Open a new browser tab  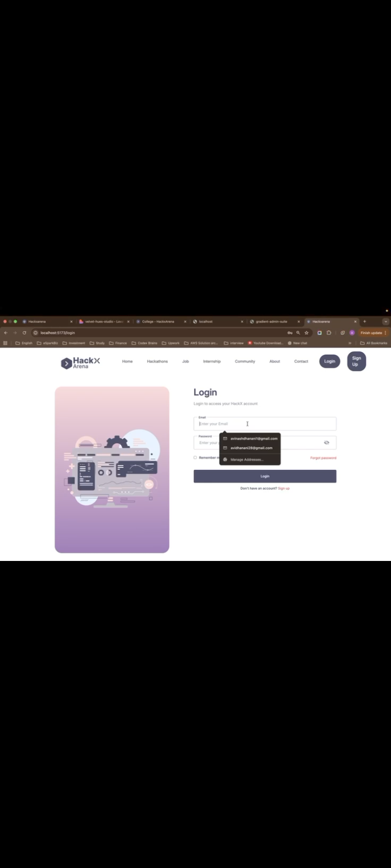point(364,321)
